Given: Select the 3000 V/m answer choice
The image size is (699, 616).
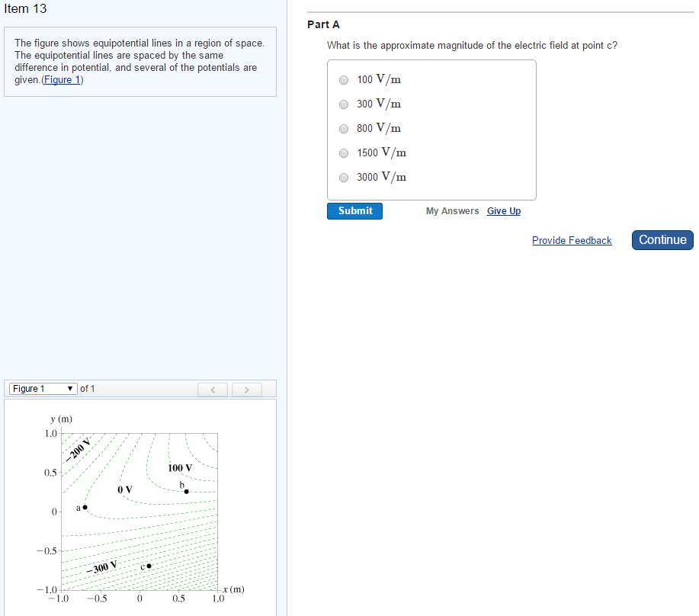Looking at the screenshot, I should [344, 178].
